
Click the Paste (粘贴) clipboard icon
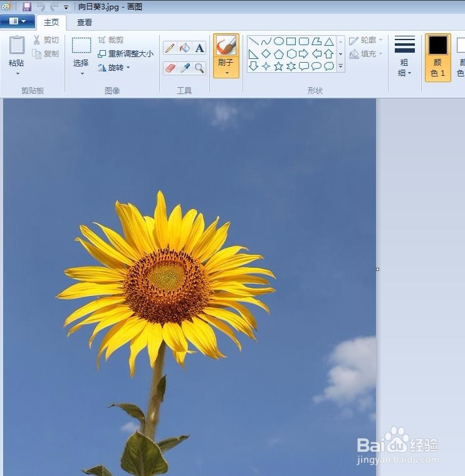17,45
